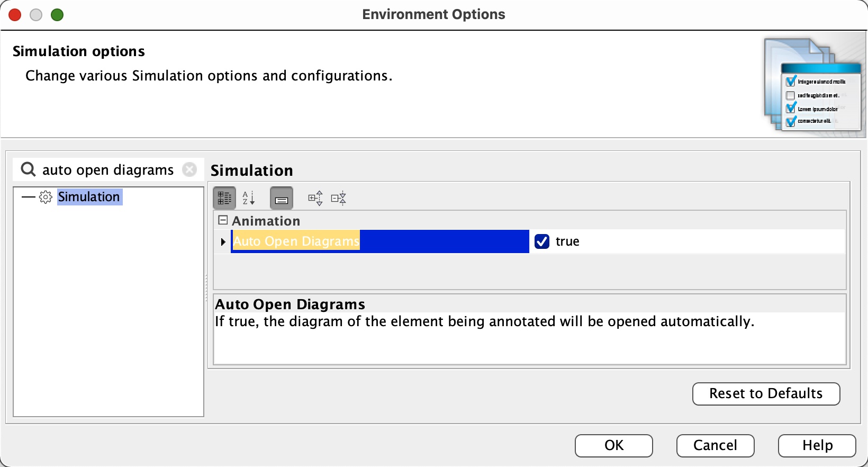868x467 pixels.
Task: Select the Auto Open Diagrams property row
Action: (x=380, y=241)
